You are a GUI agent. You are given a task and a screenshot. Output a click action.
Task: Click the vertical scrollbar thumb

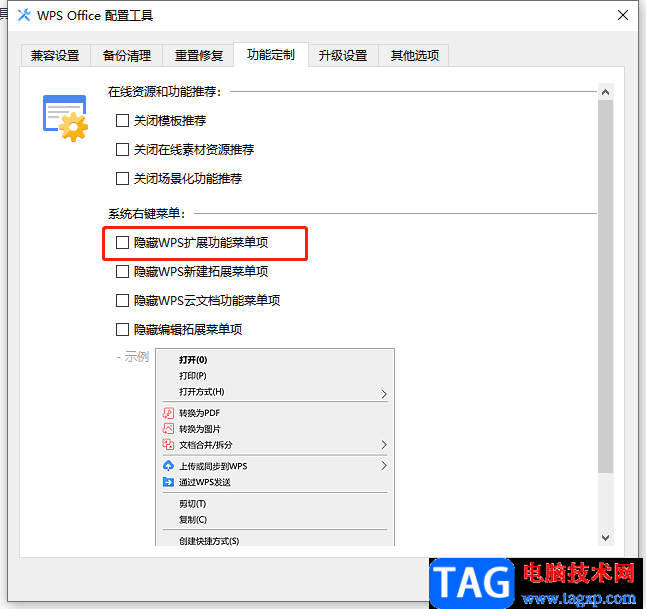[x=605, y=286]
